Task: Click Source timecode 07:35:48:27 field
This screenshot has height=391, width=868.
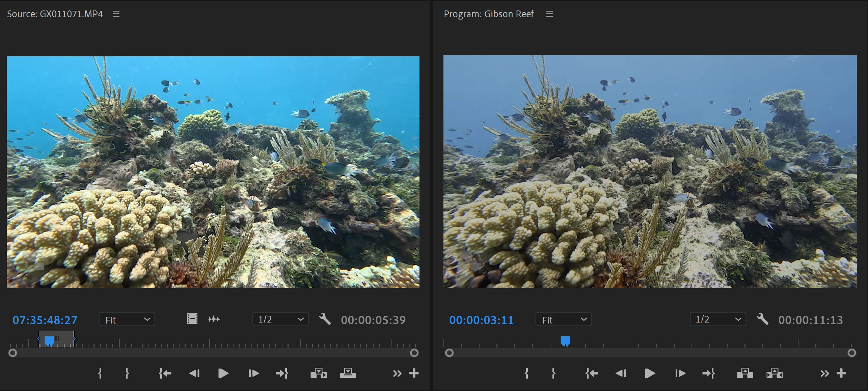Action: click(45, 320)
